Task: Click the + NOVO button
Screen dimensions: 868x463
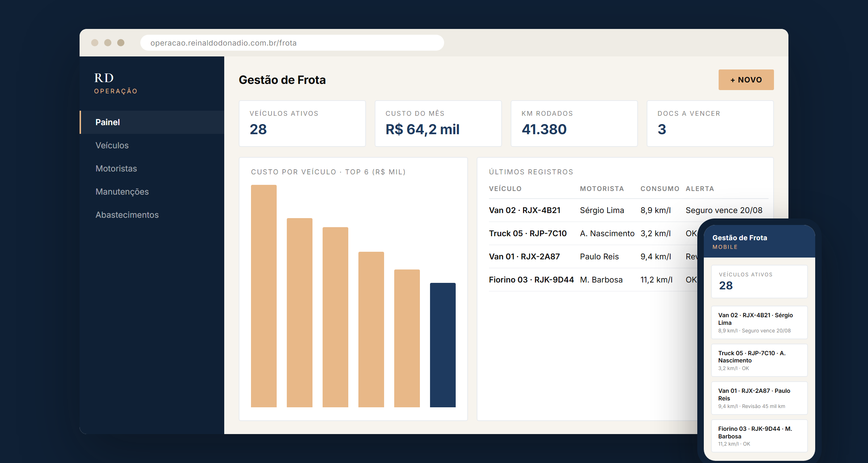Action: tap(746, 80)
